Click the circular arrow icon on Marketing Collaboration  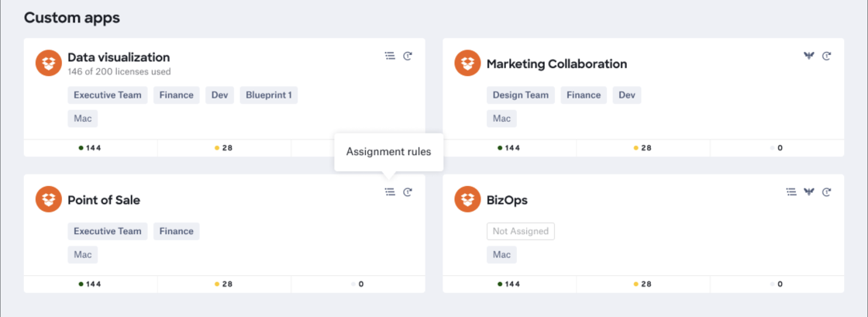click(827, 56)
